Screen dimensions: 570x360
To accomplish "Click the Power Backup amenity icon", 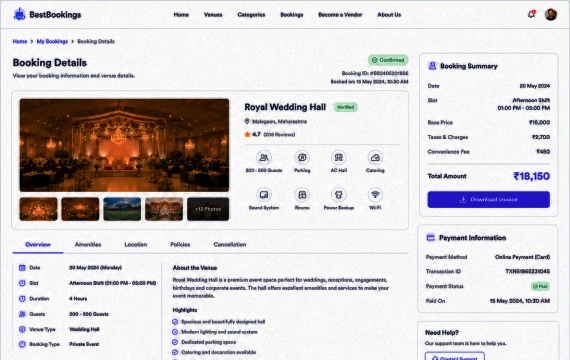I will click(x=339, y=195).
